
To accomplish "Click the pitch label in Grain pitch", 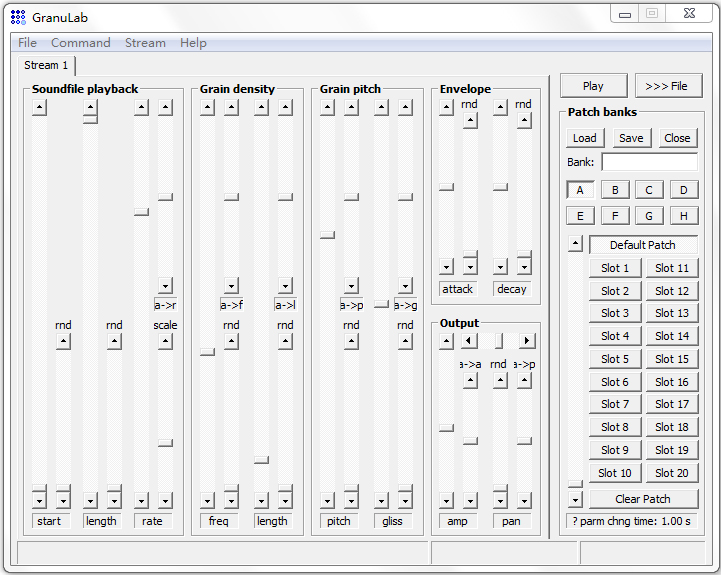I will click(x=339, y=521).
